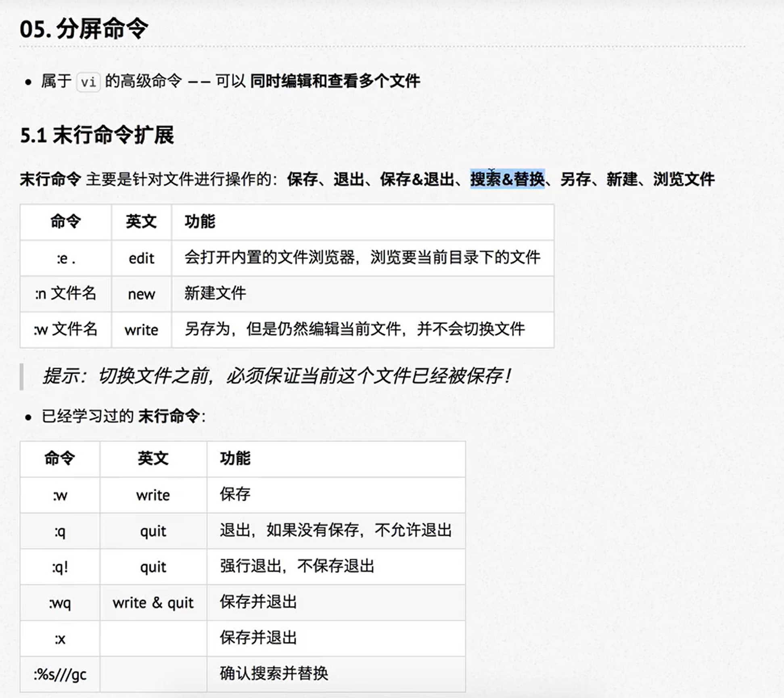Click the highlighted '搜索&替换' text
The width and height of the screenshot is (784, 698).
[507, 179]
